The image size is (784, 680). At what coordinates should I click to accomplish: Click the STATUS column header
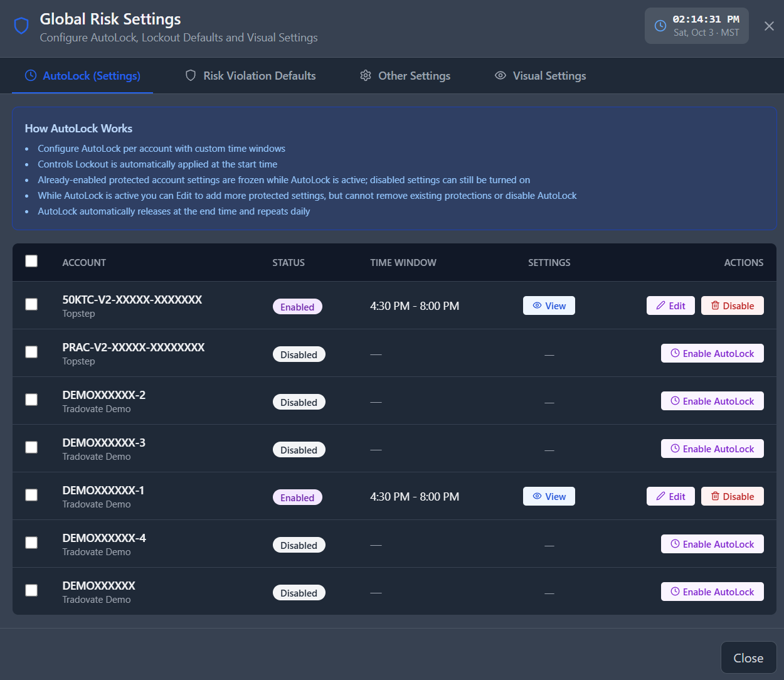coord(289,262)
